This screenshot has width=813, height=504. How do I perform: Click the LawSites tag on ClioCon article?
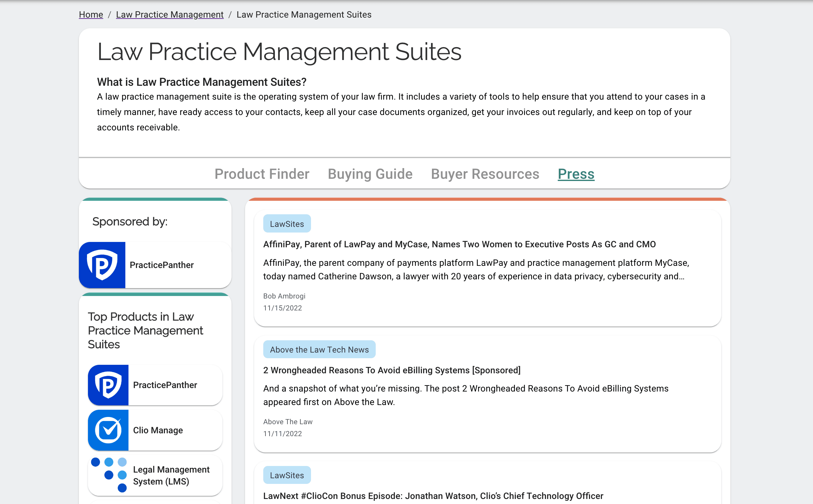(287, 475)
